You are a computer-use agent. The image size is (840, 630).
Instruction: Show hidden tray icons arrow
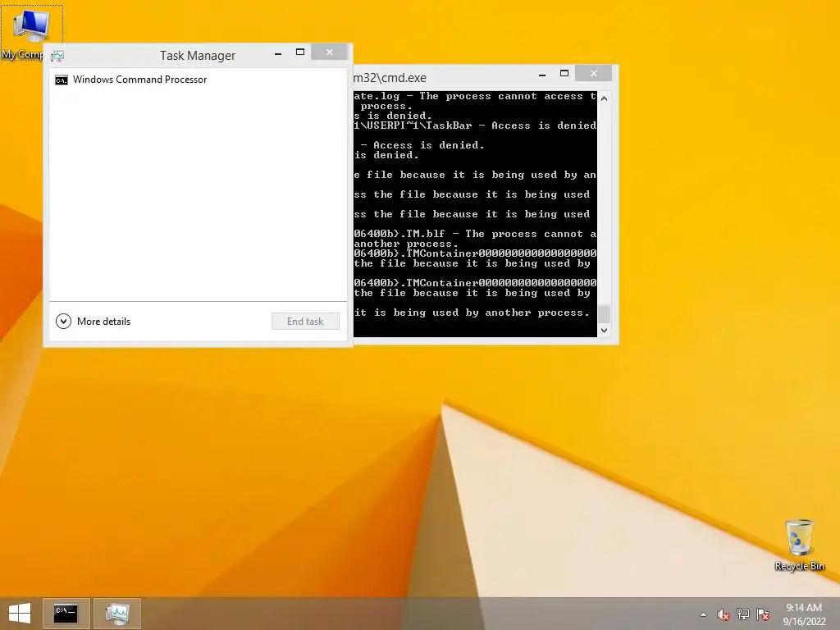point(703,614)
